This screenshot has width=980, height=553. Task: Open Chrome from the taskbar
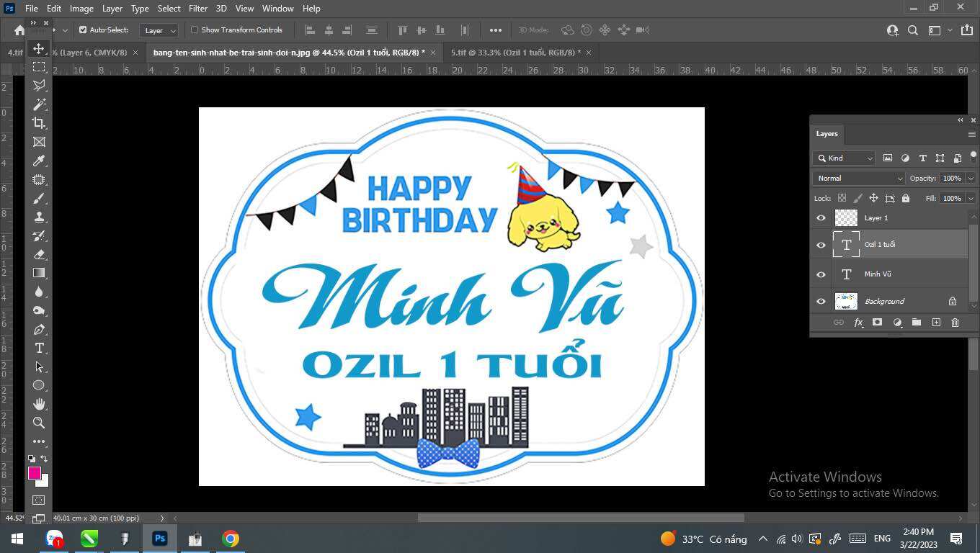tap(231, 539)
